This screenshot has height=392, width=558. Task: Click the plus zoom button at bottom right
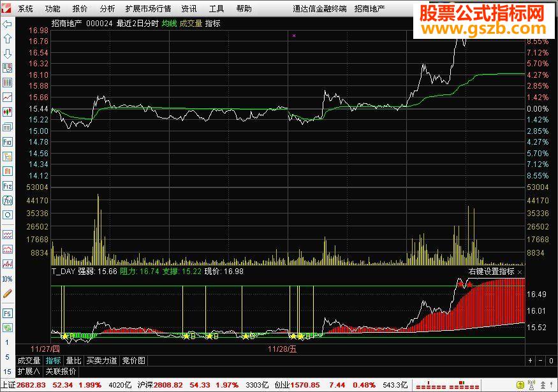[530, 361]
